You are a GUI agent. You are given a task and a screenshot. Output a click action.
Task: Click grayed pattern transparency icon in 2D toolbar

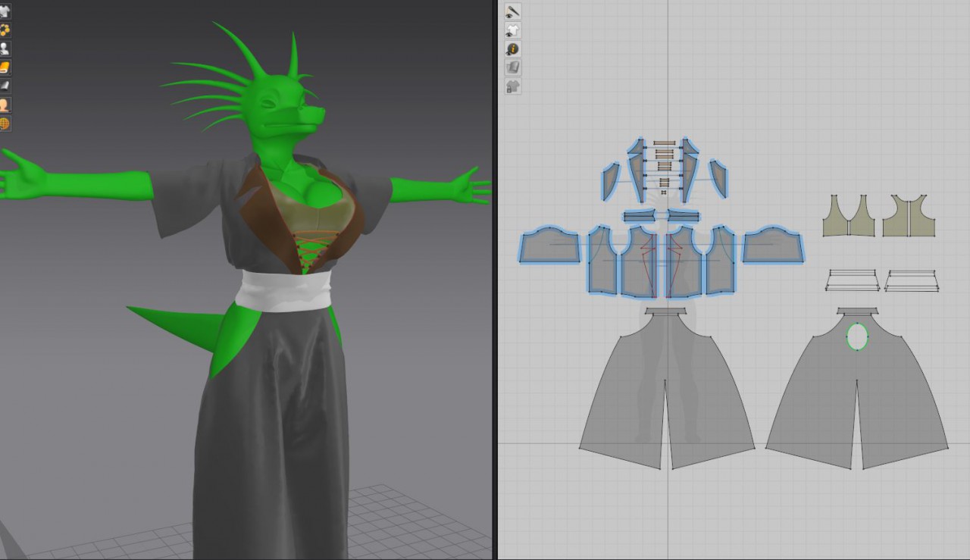point(513,67)
